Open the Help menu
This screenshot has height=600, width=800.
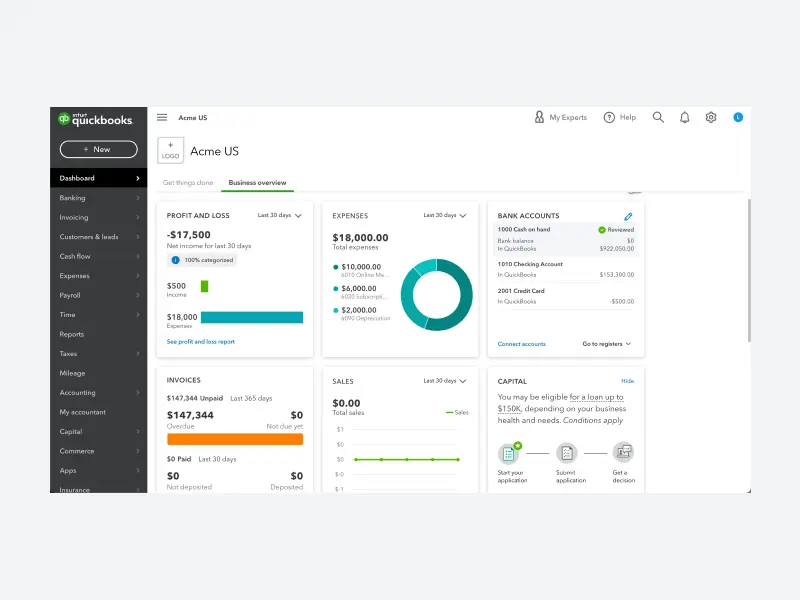[x=620, y=117]
